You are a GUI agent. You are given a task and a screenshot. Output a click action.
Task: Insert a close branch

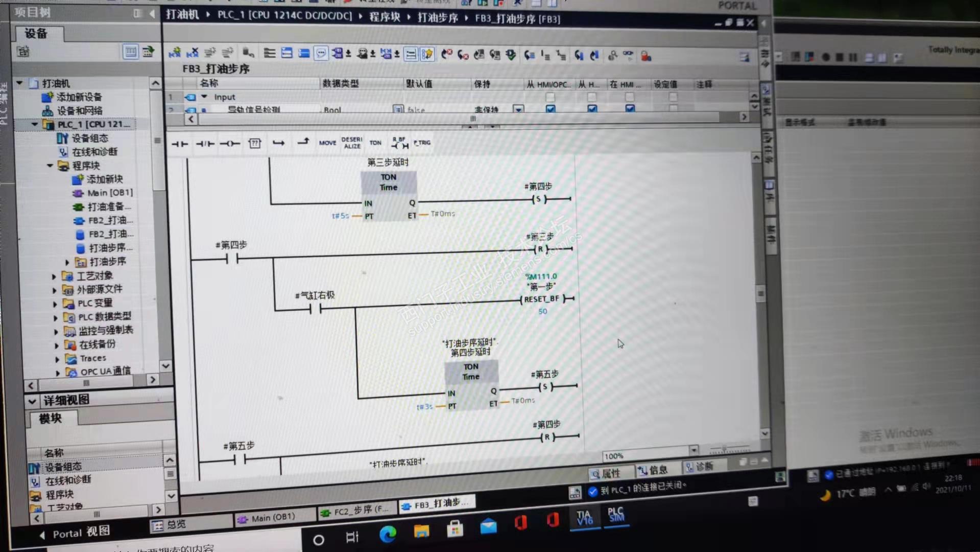pyautogui.click(x=303, y=142)
